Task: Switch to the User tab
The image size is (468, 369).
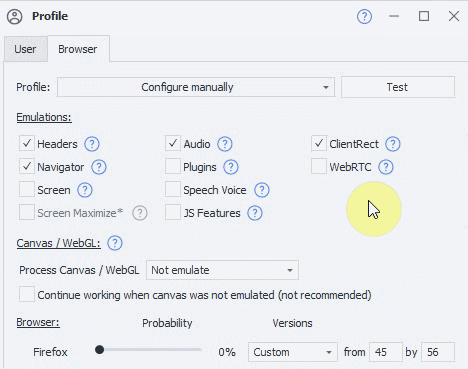Action: (25, 49)
